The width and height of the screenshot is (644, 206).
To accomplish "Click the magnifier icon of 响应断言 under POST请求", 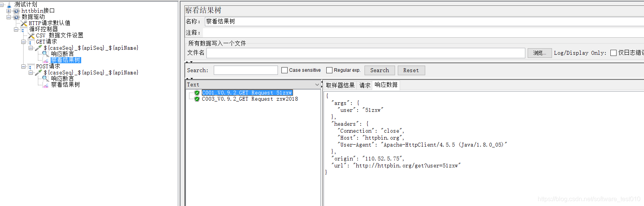I will click(46, 79).
